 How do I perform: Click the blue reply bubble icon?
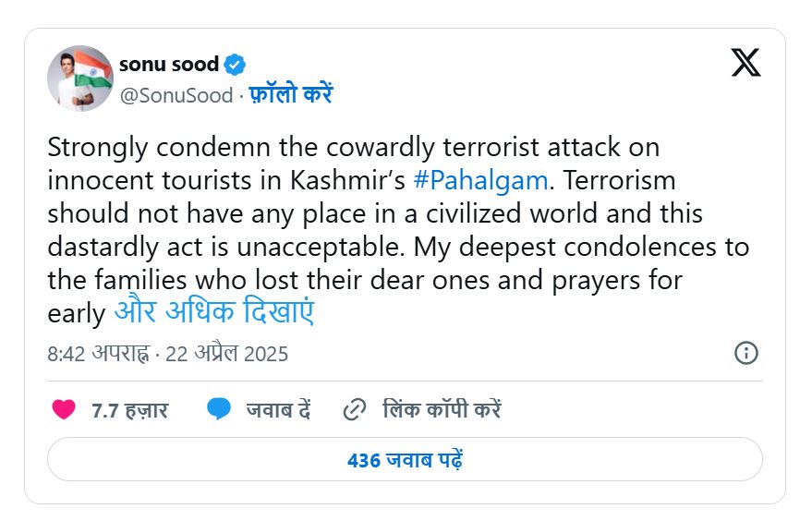[x=219, y=409]
